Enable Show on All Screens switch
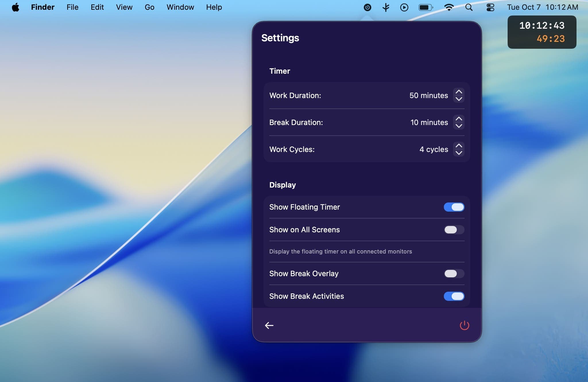This screenshot has width=588, height=382. point(454,230)
